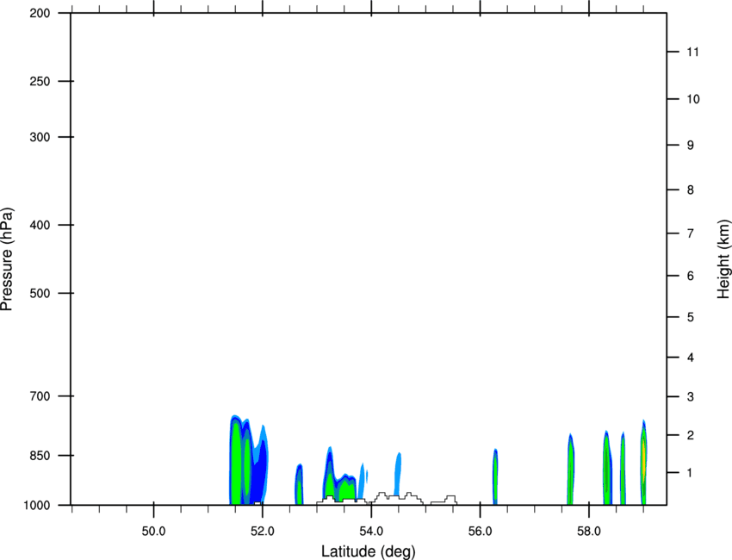Click the 10 km height label
Screen dimensions: 732x560
pyautogui.click(x=693, y=99)
